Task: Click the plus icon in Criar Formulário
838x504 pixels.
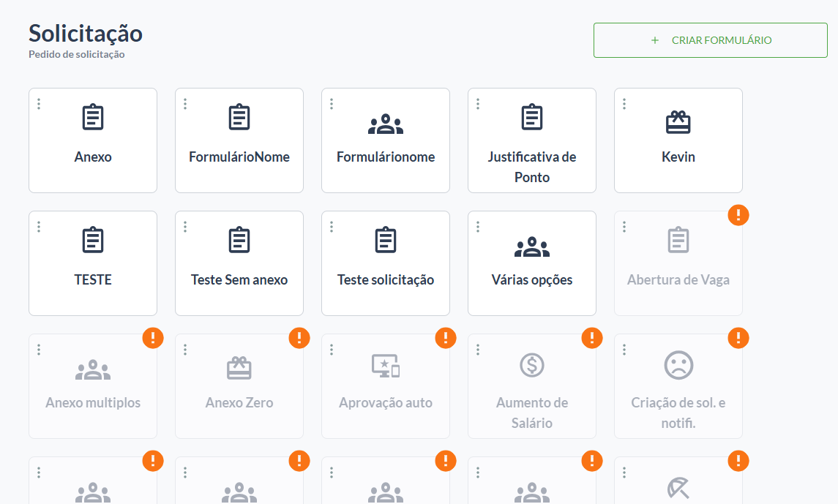Action: tap(655, 40)
